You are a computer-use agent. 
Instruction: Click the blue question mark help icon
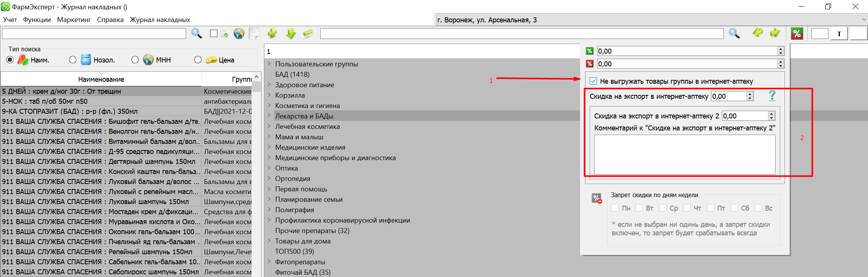(772, 95)
